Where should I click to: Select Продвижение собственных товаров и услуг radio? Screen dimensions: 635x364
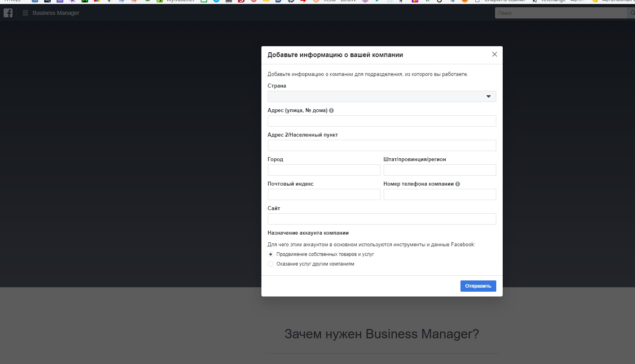tap(271, 254)
